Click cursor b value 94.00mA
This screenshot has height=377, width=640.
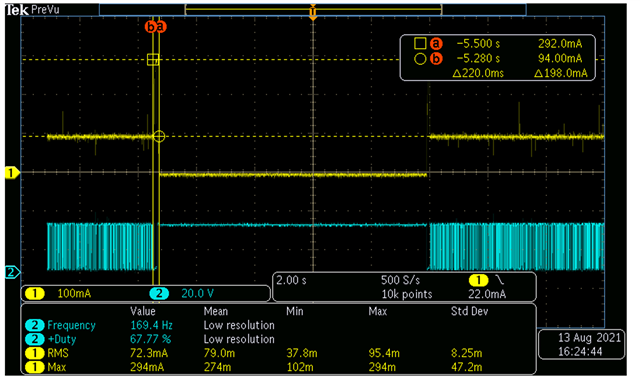[x=560, y=59]
